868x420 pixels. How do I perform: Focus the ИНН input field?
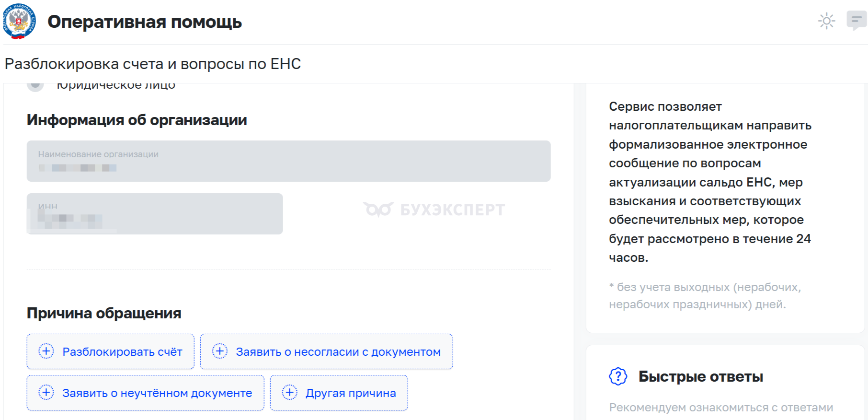tap(155, 214)
